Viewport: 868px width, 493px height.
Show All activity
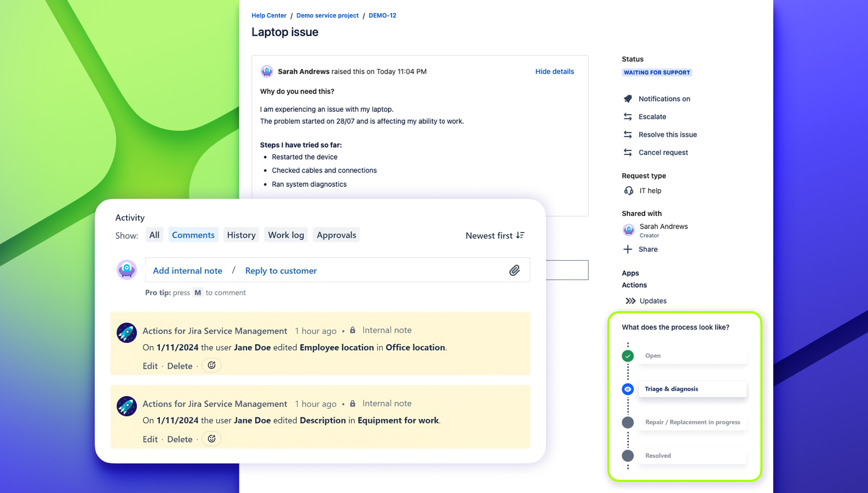click(x=154, y=235)
